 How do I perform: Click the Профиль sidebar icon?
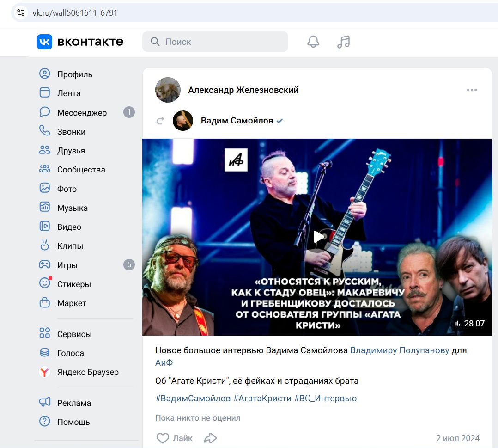pos(45,74)
